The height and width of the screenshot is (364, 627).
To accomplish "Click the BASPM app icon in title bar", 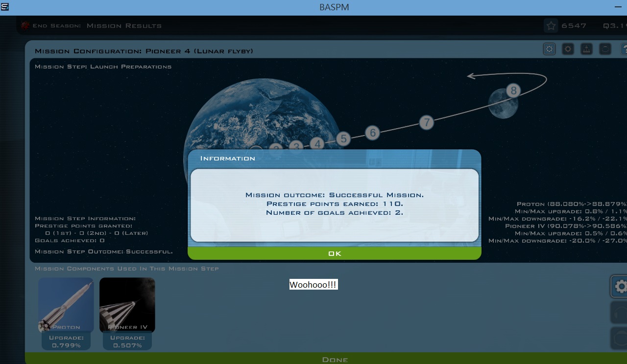I will point(5,7).
